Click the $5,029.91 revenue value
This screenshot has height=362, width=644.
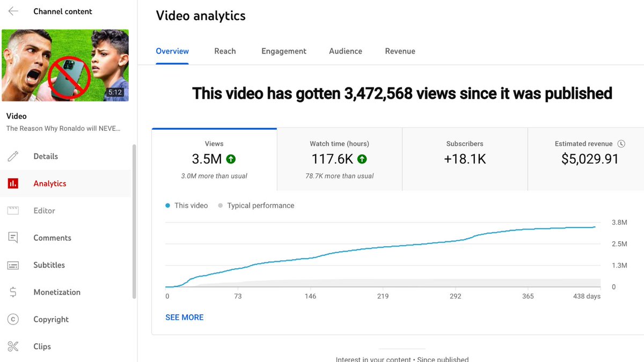point(590,159)
